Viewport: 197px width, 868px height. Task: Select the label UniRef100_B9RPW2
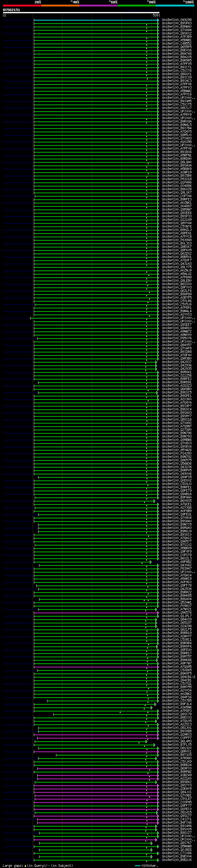[x=177, y=772]
